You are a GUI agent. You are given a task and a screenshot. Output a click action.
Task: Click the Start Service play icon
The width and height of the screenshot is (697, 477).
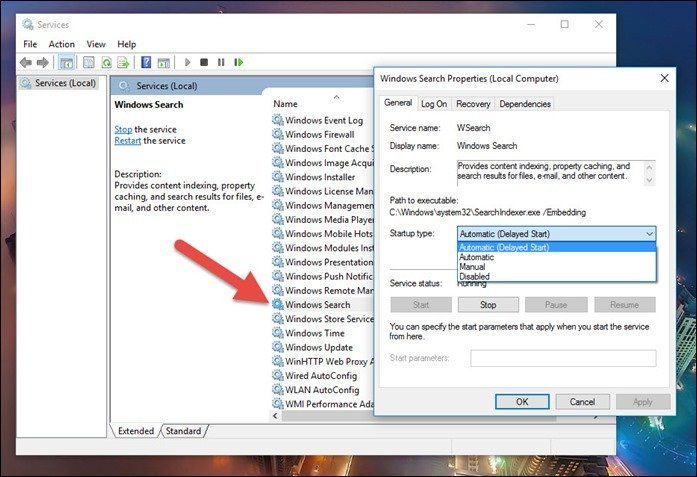click(x=187, y=62)
